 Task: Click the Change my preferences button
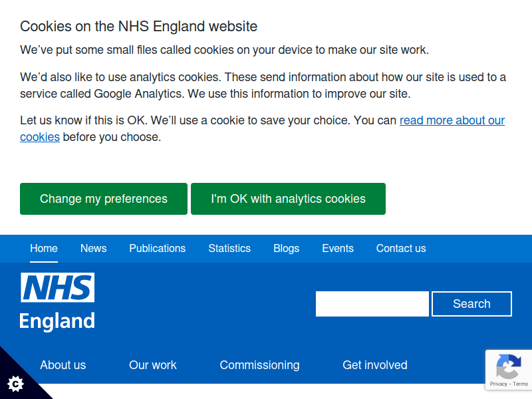click(104, 199)
